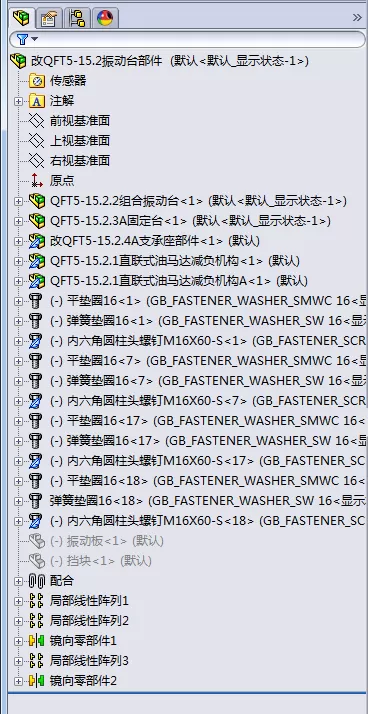The image size is (368, 714).
Task: Select the 平垫圈16<18> row text
Action: coord(208,481)
